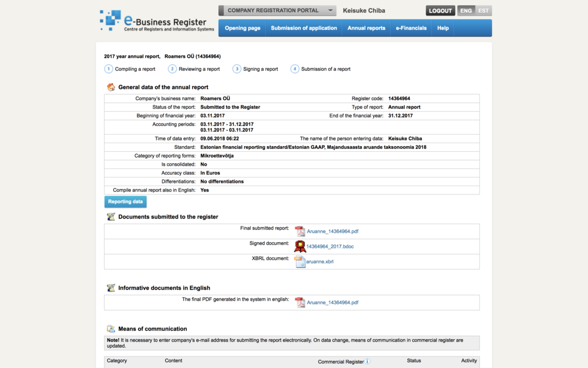Click step 3 circle Signing a report
The width and height of the screenshot is (588, 368).
pos(237,69)
